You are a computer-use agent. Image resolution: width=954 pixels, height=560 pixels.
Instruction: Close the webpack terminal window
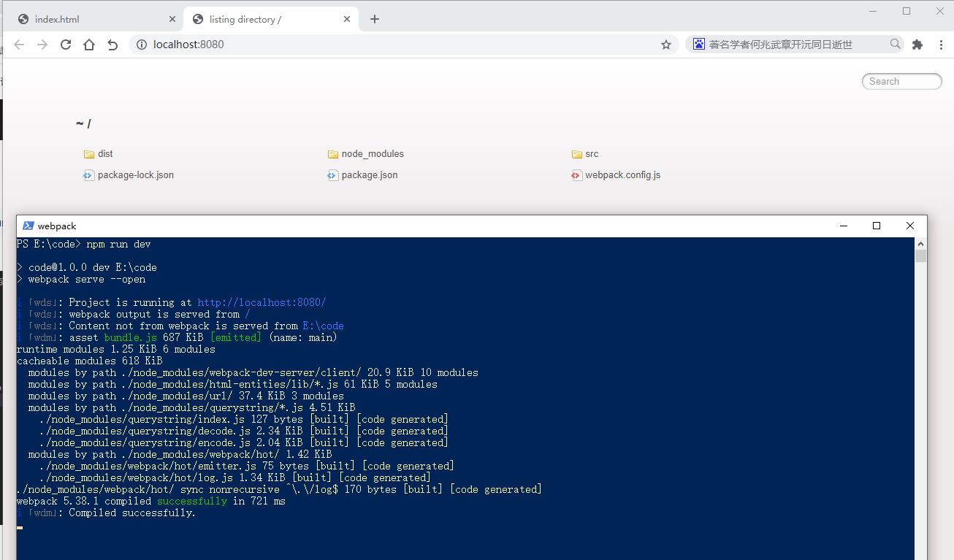pyautogui.click(x=909, y=226)
